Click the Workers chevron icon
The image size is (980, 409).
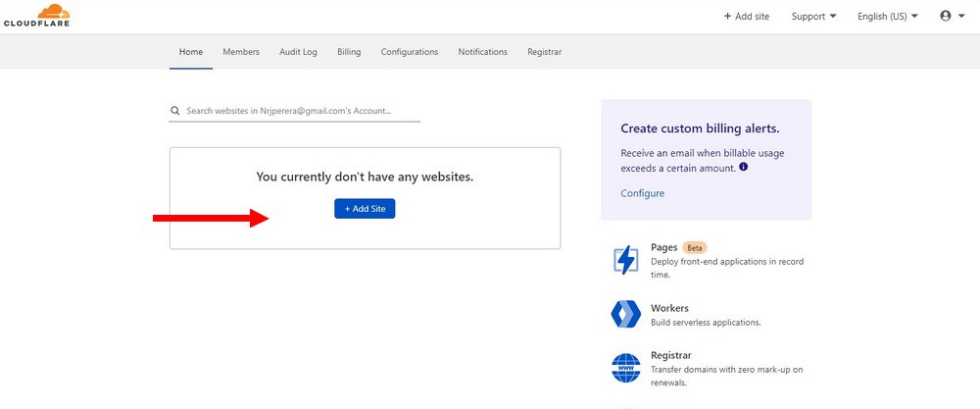(x=625, y=314)
